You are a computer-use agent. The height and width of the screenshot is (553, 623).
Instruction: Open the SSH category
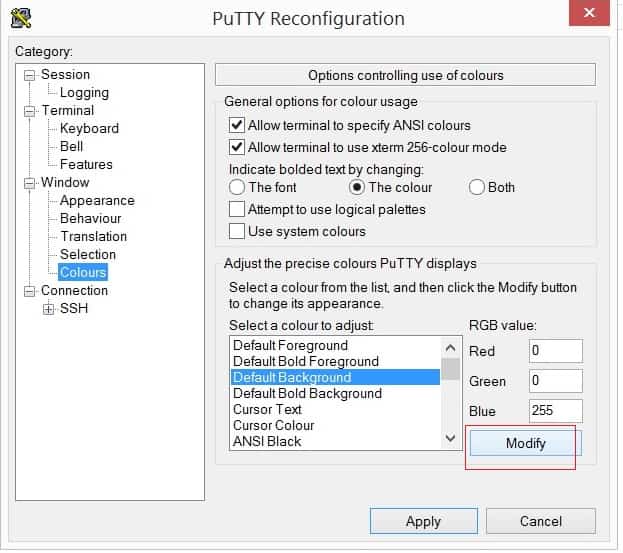point(74,308)
